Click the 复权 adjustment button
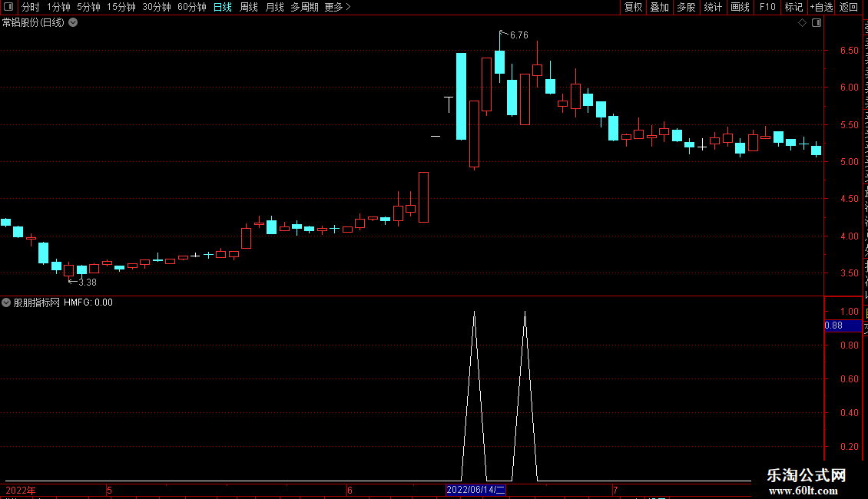This screenshot has height=499, width=868. [x=633, y=7]
